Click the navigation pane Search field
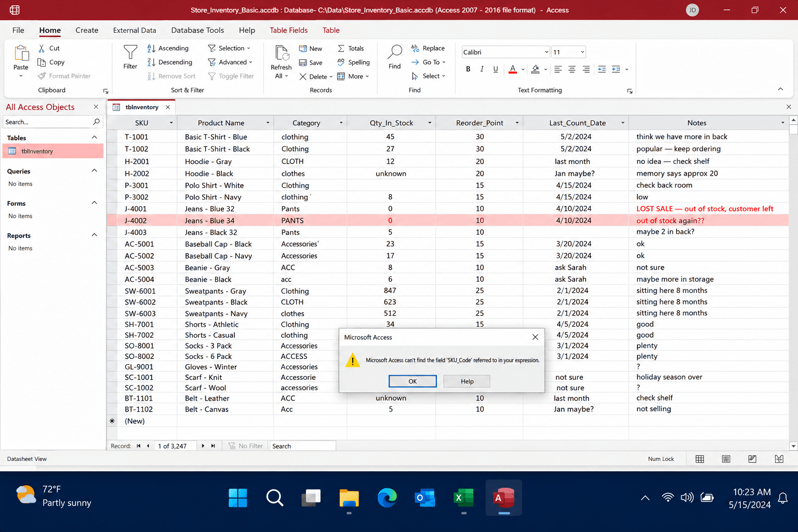Image resolution: width=798 pixels, height=532 pixels. (x=47, y=122)
